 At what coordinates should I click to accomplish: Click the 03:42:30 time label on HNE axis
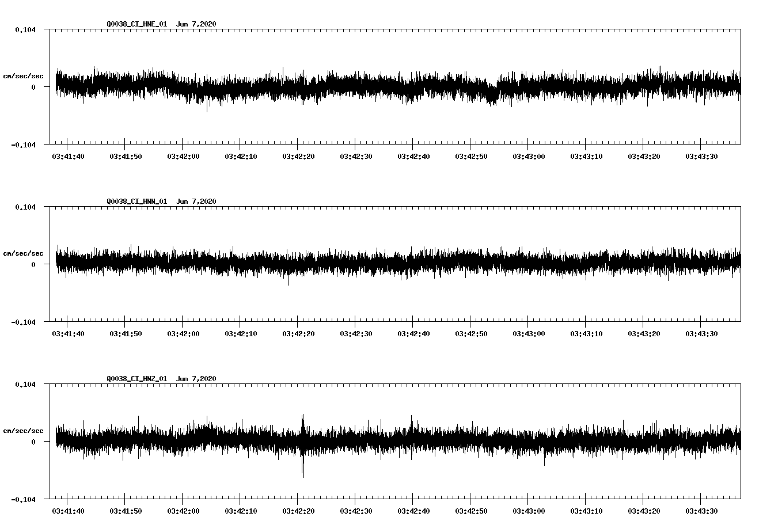click(x=356, y=156)
